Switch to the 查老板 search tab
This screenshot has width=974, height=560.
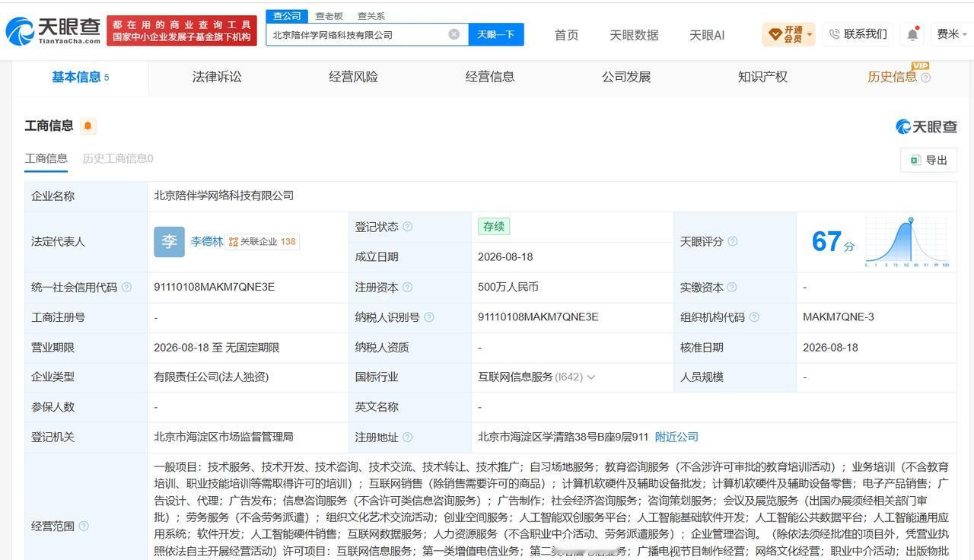[x=329, y=16]
